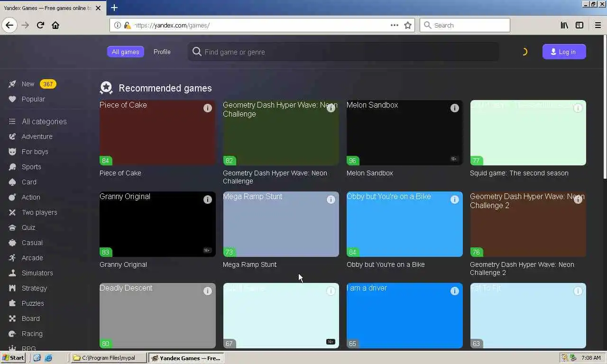
Task: Select the Sports category
Action: [x=31, y=167]
